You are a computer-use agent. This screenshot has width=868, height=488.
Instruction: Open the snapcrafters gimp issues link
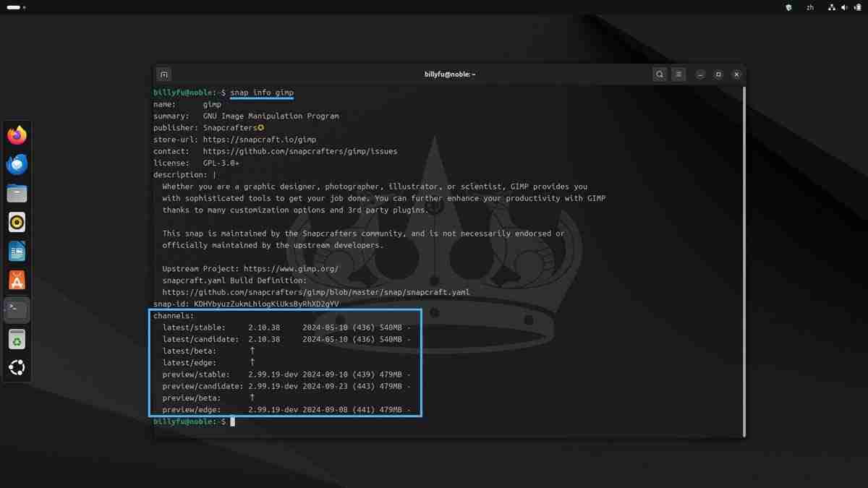(303, 151)
